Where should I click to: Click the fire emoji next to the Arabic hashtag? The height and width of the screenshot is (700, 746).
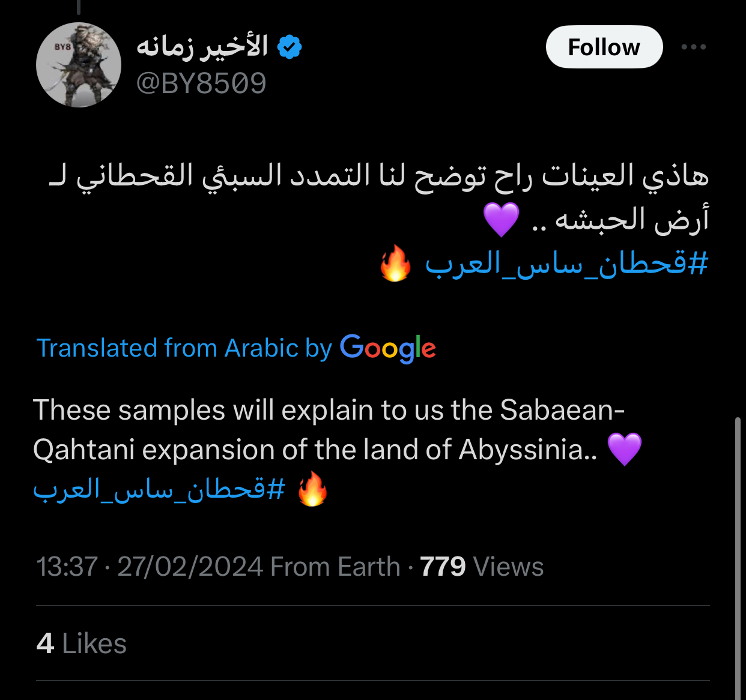point(395,264)
